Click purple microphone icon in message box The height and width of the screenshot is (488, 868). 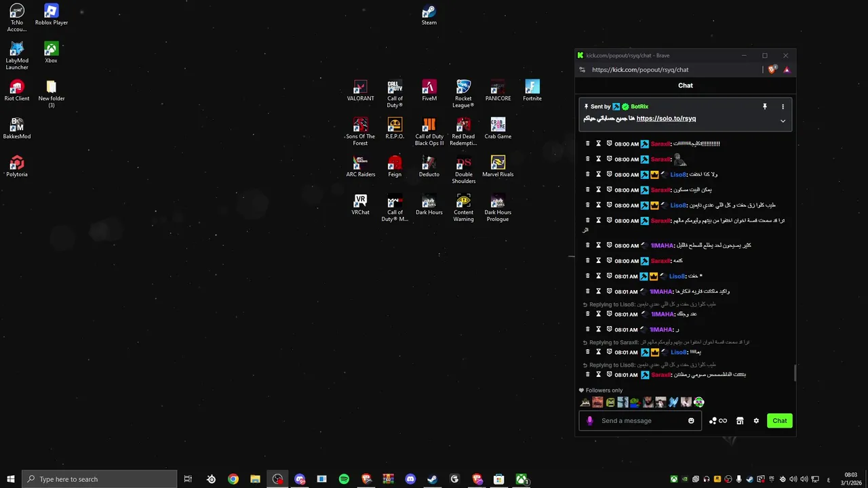pos(589,421)
